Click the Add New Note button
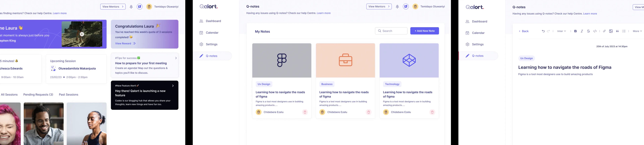644x145 pixels. 424,31
